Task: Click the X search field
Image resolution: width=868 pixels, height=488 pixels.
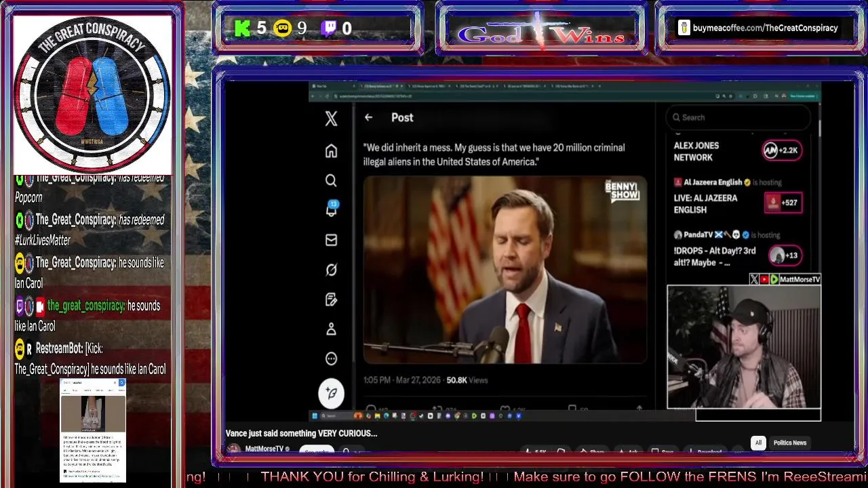Action: (x=738, y=117)
